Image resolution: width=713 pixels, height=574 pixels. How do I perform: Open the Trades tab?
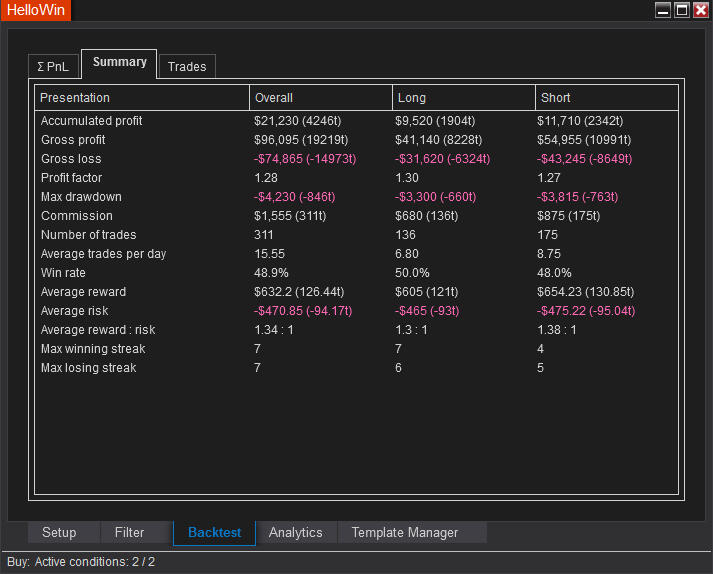pos(187,67)
